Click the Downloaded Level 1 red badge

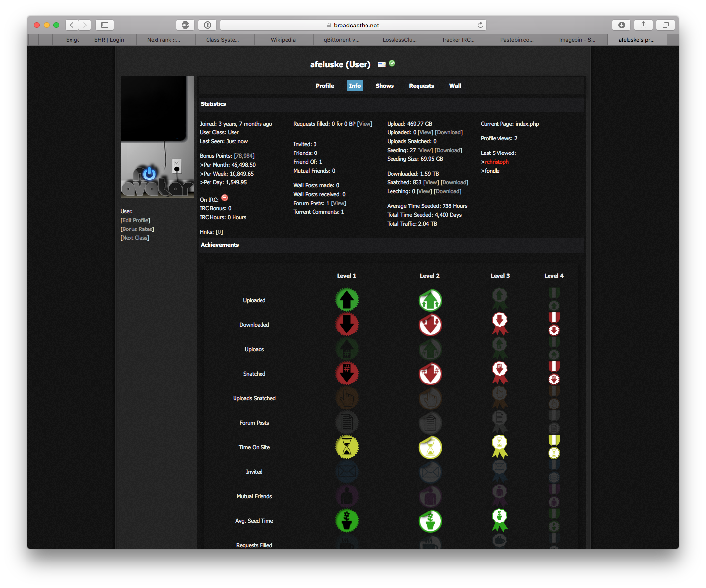[347, 325]
